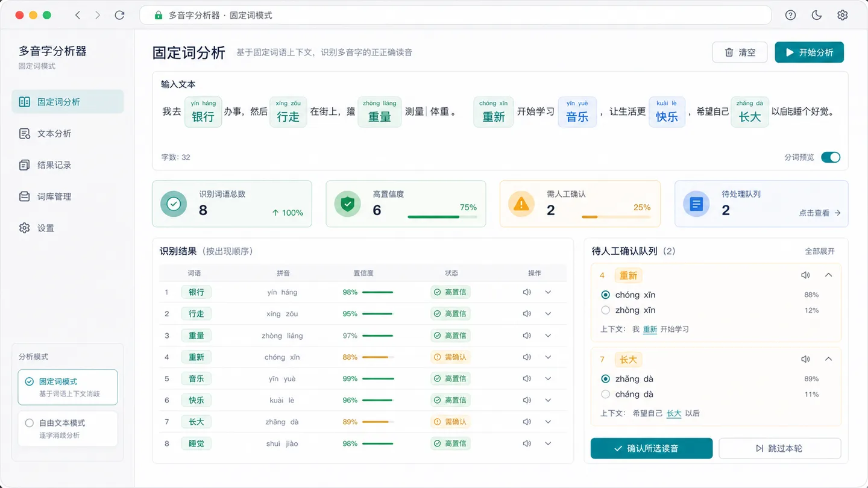Toggle the 分词预览 switch

(831, 157)
